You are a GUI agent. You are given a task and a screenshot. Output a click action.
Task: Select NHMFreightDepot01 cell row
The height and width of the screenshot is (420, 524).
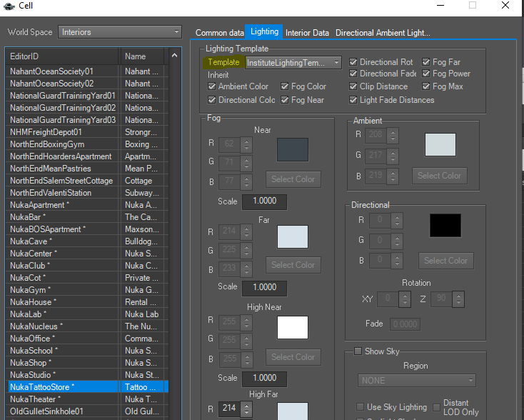click(87, 132)
